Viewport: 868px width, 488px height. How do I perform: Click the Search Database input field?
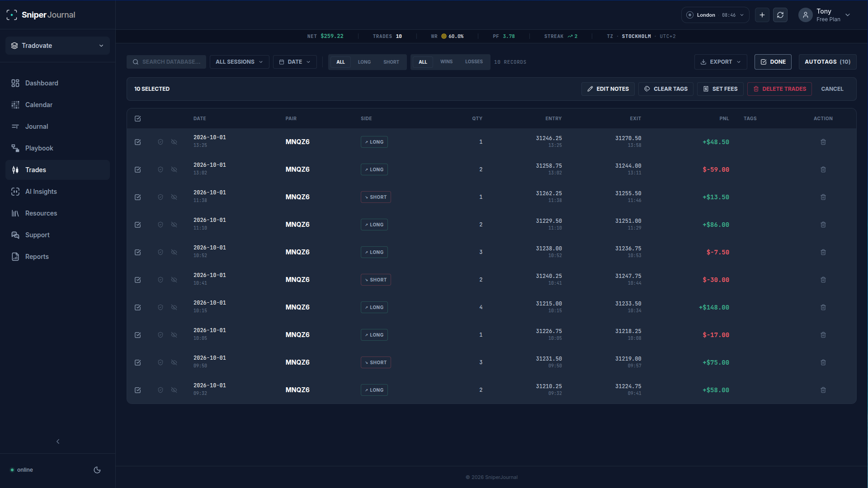[166, 62]
